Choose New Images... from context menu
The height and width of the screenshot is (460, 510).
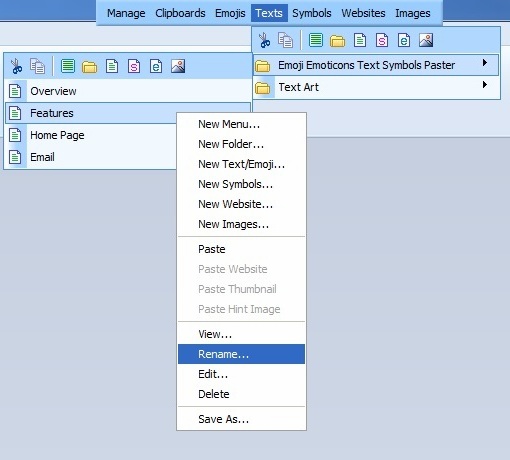coord(241,224)
